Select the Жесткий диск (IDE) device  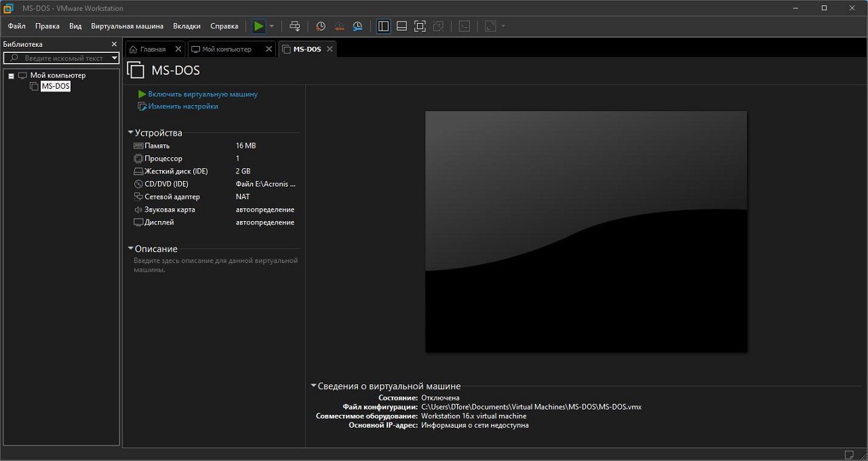[x=176, y=172]
